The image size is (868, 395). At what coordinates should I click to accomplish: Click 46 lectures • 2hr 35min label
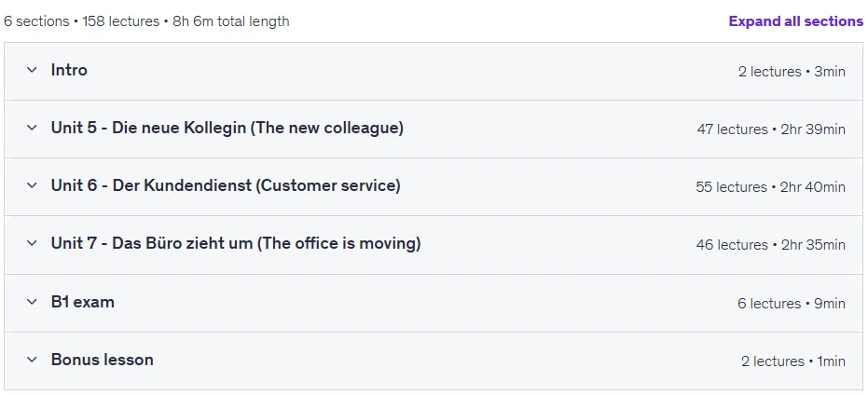coord(770,245)
